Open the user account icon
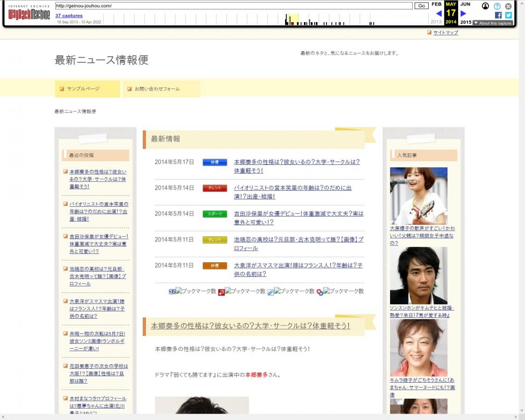The width and height of the screenshot is (525, 420). pyautogui.click(x=485, y=6)
